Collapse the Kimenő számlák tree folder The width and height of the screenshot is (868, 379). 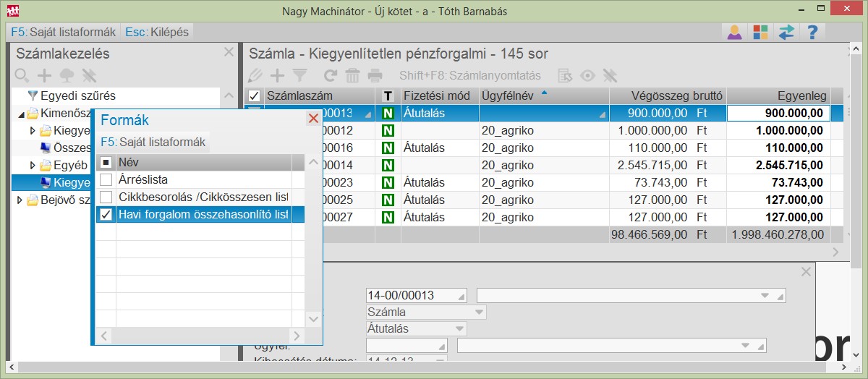pos(20,114)
